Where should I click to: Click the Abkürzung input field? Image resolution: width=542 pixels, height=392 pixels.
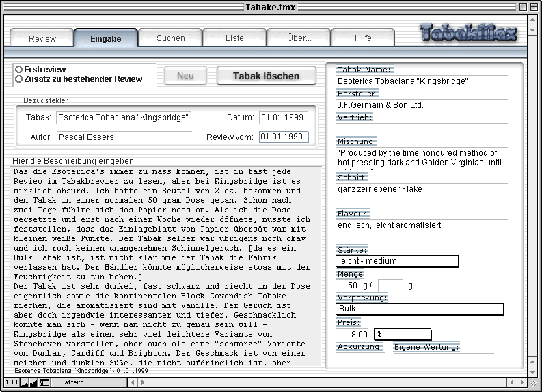(360, 359)
